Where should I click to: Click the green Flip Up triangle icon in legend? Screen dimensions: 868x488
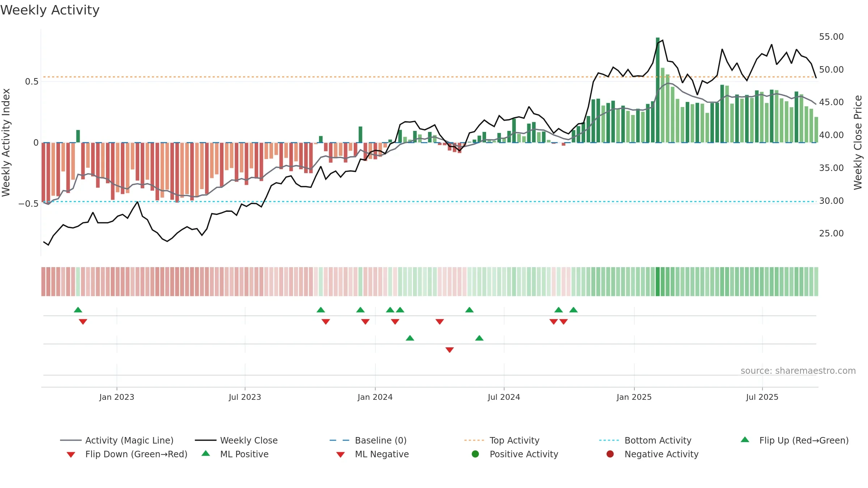coord(745,440)
